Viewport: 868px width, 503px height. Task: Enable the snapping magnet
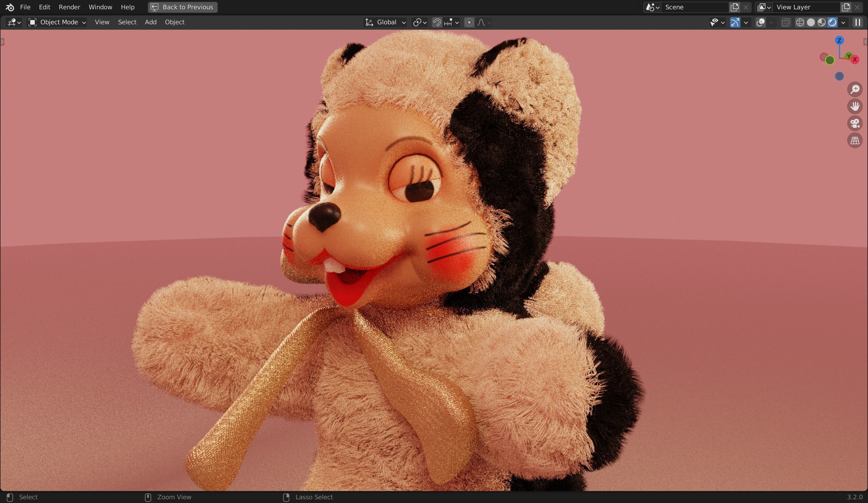tap(437, 22)
